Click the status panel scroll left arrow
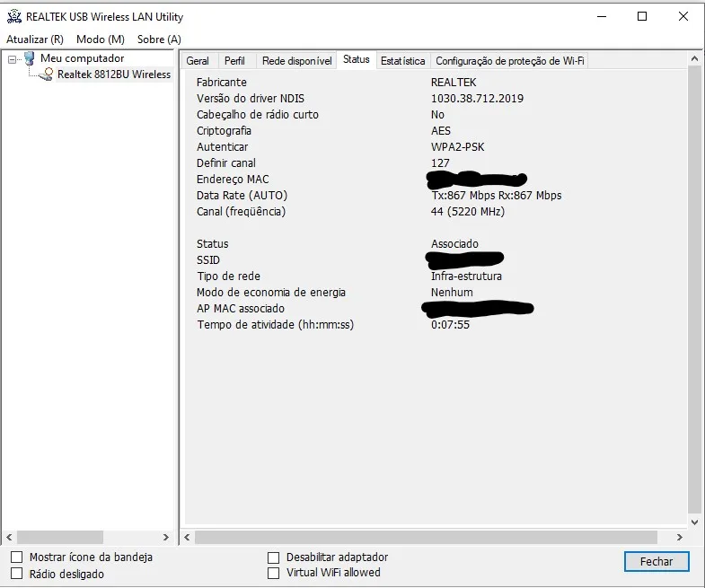 tap(187, 537)
